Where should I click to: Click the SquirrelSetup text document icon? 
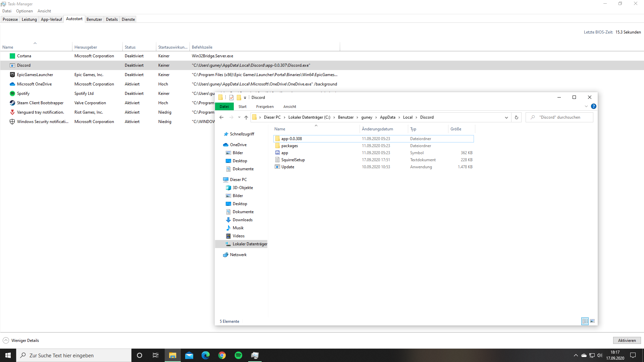(x=277, y=160)
